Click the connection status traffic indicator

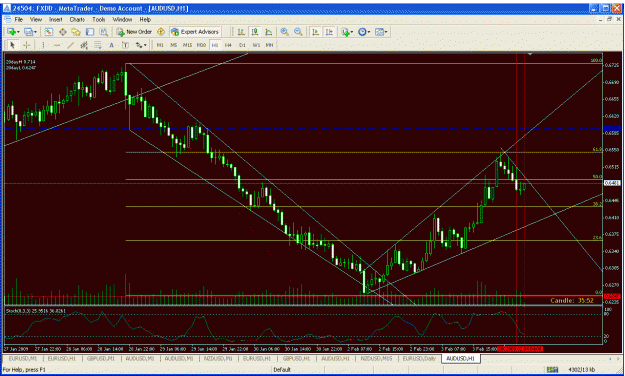coord(552,370)
